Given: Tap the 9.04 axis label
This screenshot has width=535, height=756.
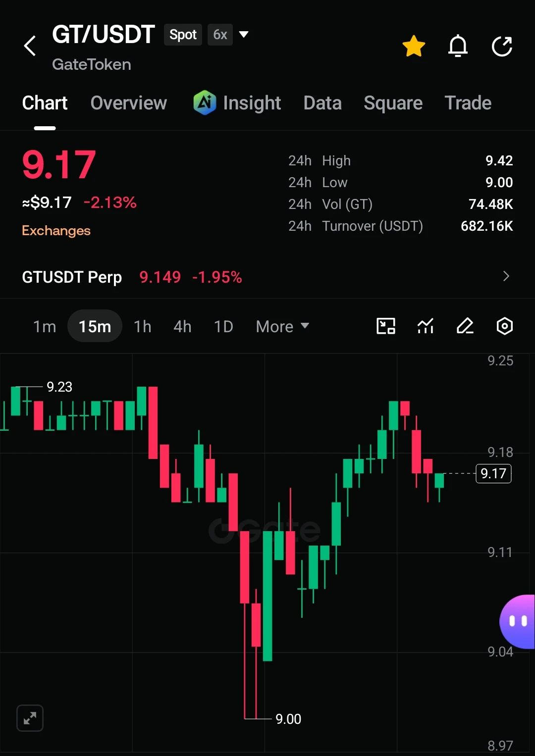Looking at the screenshot, I should click(500, 652).
